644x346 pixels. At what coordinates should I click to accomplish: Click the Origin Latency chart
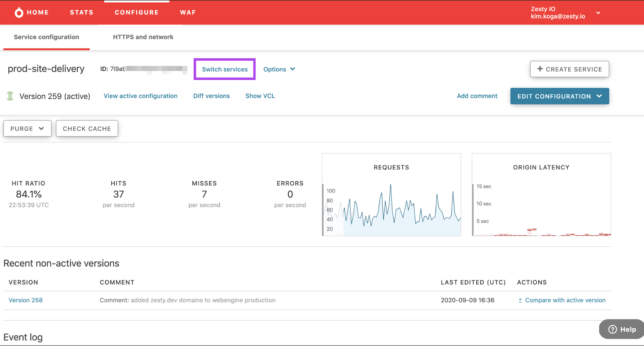541,195
